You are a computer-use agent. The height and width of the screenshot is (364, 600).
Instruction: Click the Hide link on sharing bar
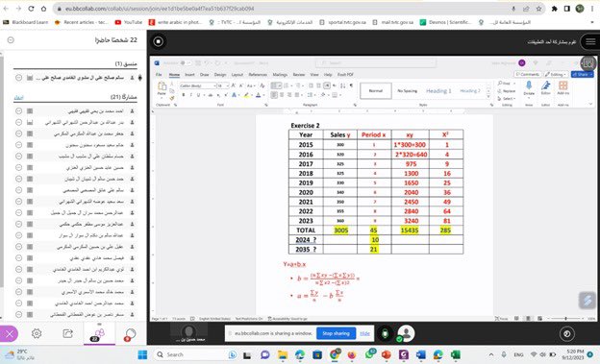[364, 333]
